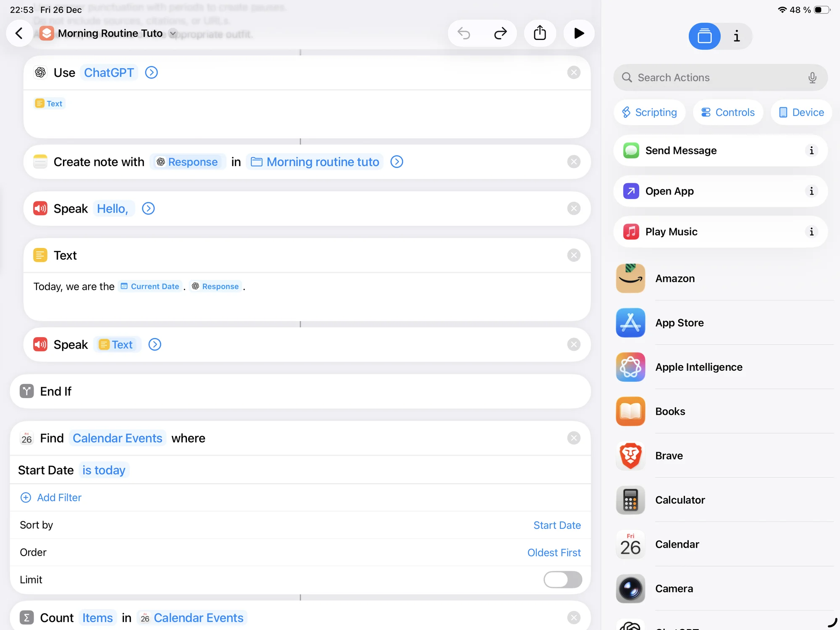
Task: Show info for the Send Message action
Action: point(811,150)
